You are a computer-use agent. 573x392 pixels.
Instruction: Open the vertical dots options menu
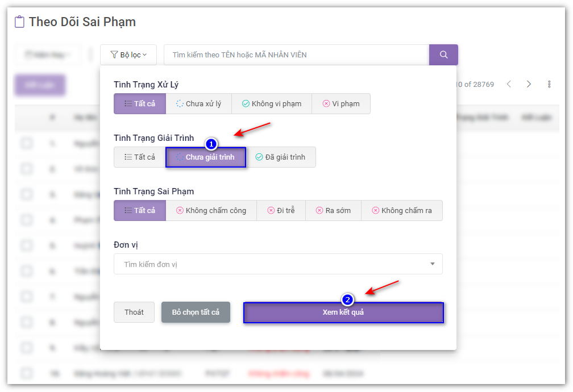[549, 84]
